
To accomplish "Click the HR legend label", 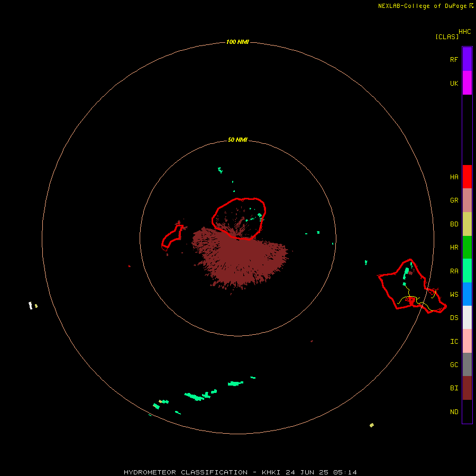I will (454, 248).
